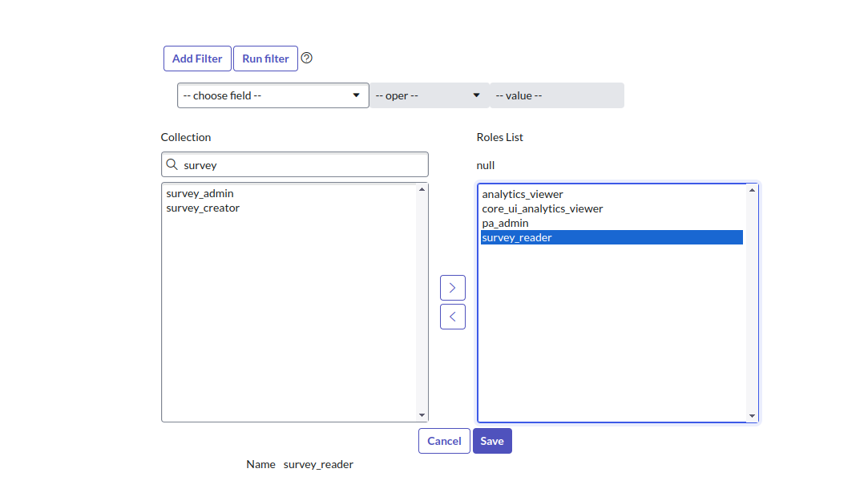Click the search magnifier icon in Collection
Viewport: 868px width, 501px height.
tap(172, 165)
